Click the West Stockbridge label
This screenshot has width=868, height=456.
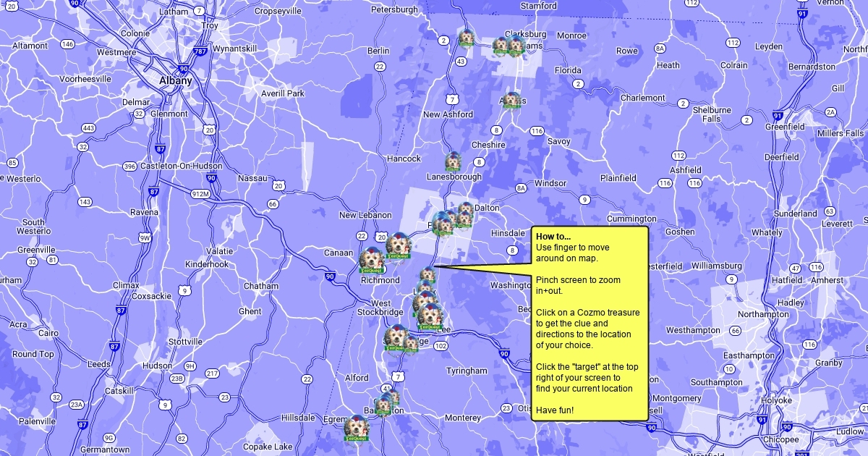coord(380,308)
